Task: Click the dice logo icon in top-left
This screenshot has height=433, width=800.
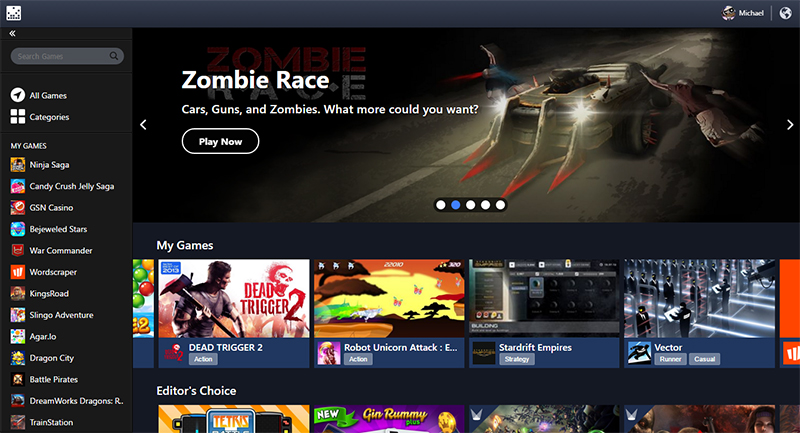Action: [11, 13]
